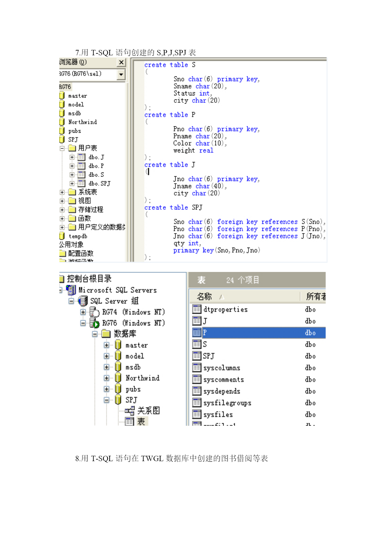Click the 表 table node icon under SPJ
This screenshot has width=392, height=554.
point(130,421)
